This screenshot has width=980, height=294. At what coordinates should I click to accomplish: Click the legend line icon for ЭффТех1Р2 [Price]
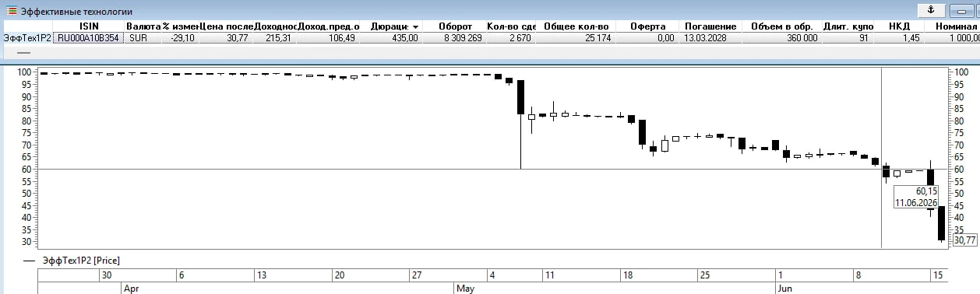pyautogui.click(x=30, y=261)
